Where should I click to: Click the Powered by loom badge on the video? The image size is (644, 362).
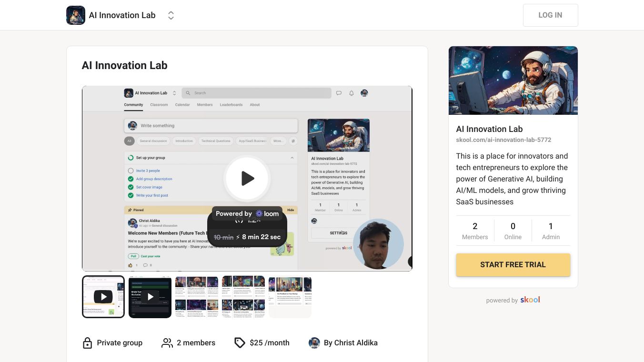[247, 214]
